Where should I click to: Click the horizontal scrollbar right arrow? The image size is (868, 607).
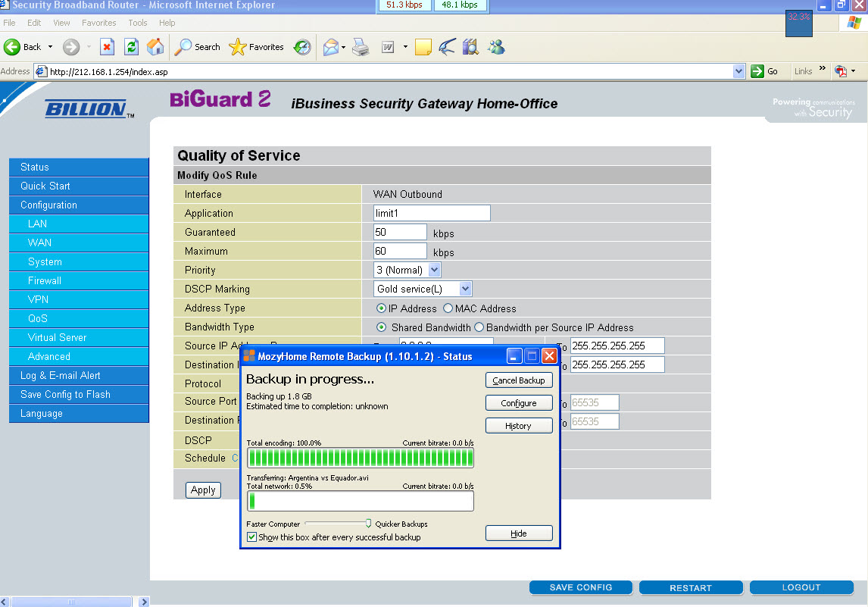tap(144, 602)
